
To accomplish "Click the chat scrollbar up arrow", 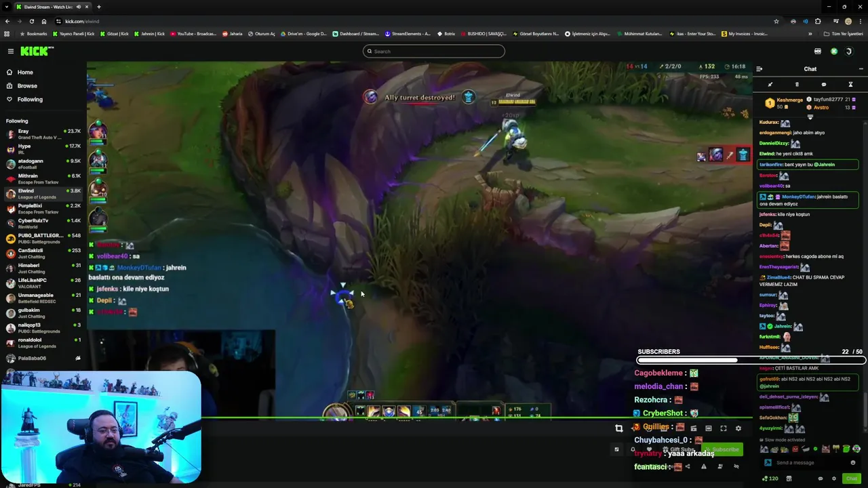I will 864,122.
